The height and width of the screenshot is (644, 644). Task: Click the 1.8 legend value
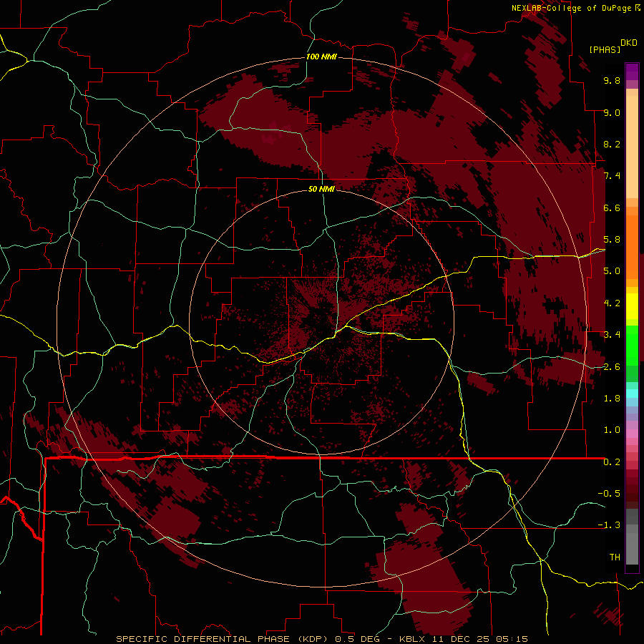[612, 399]
